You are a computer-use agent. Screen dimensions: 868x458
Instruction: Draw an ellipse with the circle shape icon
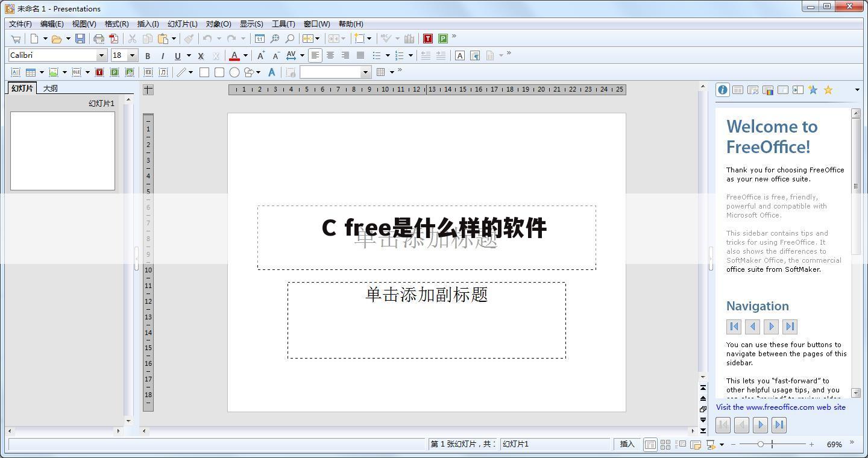(x=234, y=72)
